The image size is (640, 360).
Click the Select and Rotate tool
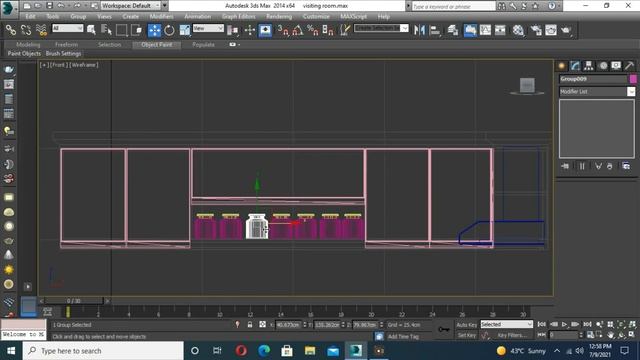point(169,30)
